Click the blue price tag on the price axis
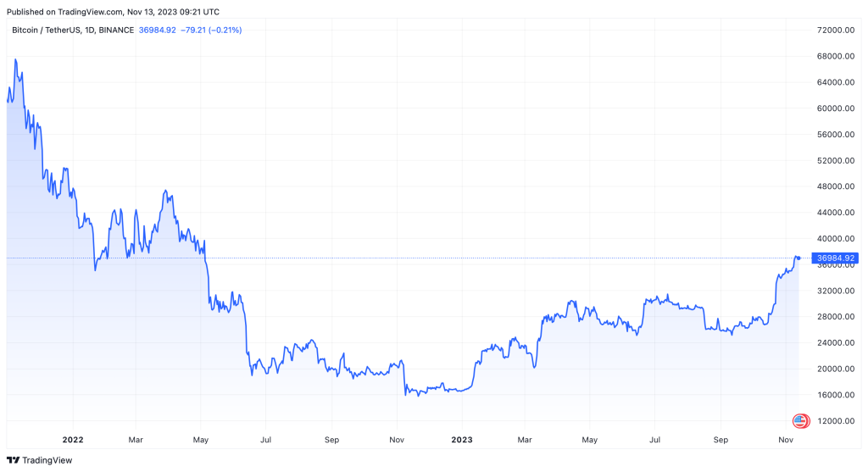The height and width of the screenshot is (472, 868). [834, 258]
